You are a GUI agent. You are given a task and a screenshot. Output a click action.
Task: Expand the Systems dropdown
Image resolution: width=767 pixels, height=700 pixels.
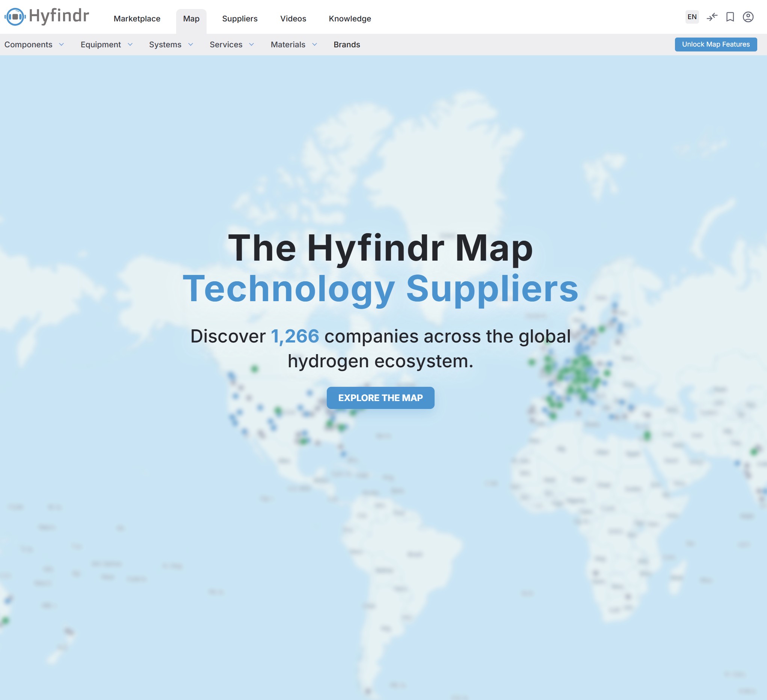point(171,45)
